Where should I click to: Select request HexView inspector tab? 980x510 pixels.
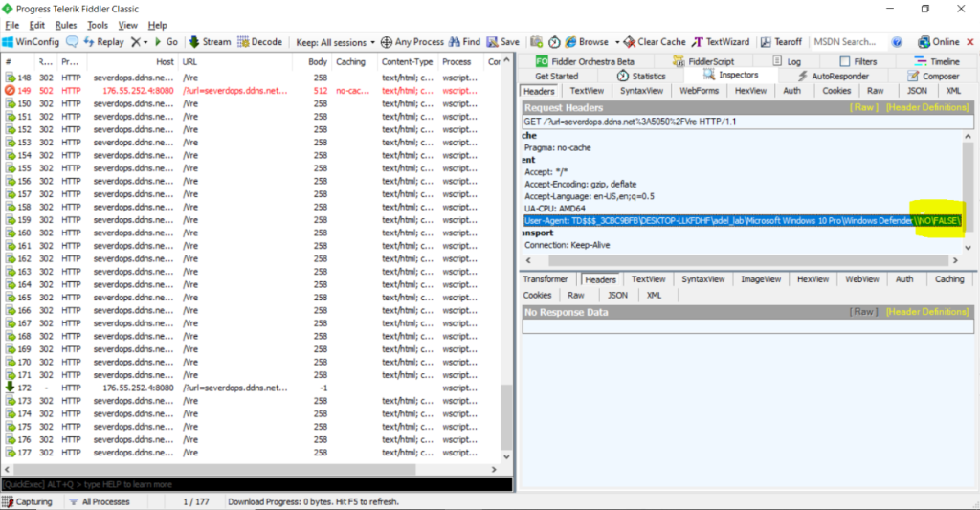coord(750,91)
